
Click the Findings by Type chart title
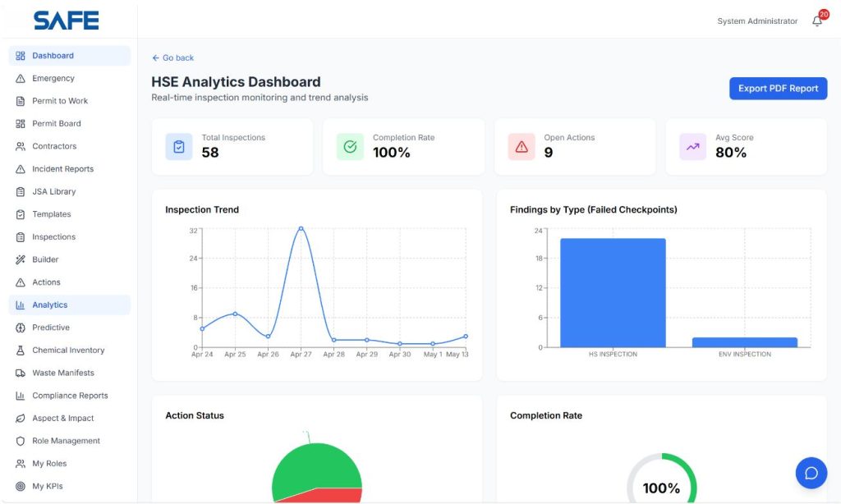point(593,209)
